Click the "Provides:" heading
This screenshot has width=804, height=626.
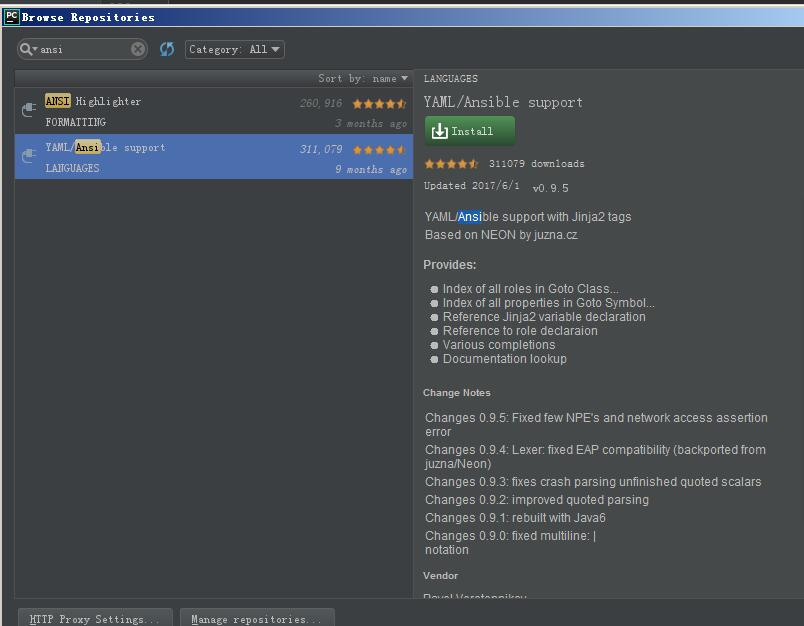pos(450,265)
